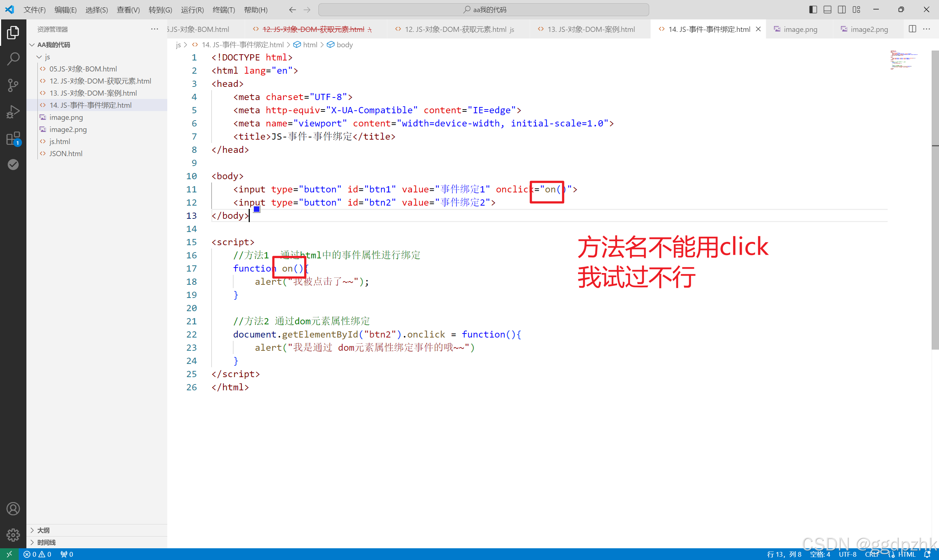Click the remote window status bar icon
Image resolution: width=939 pixels, height=560 pixels.
tap(10, 554)
